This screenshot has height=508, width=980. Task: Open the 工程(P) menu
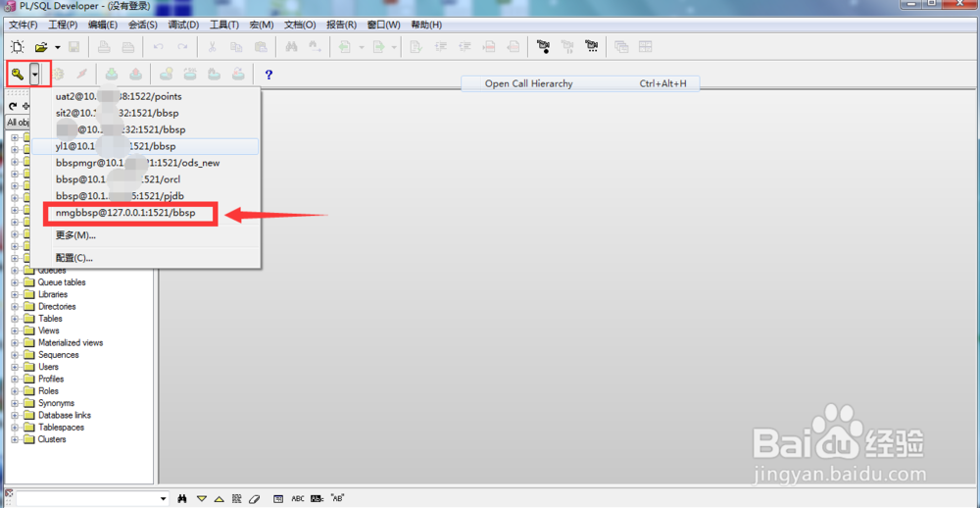tap(63, 25)
